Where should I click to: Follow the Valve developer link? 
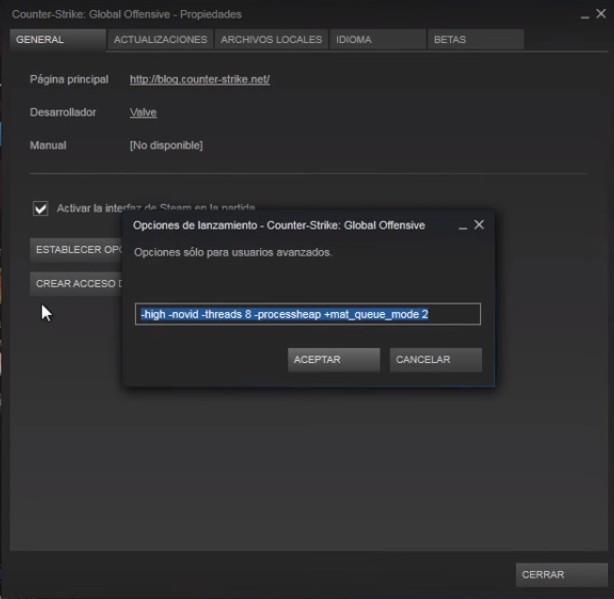(143, 112)
